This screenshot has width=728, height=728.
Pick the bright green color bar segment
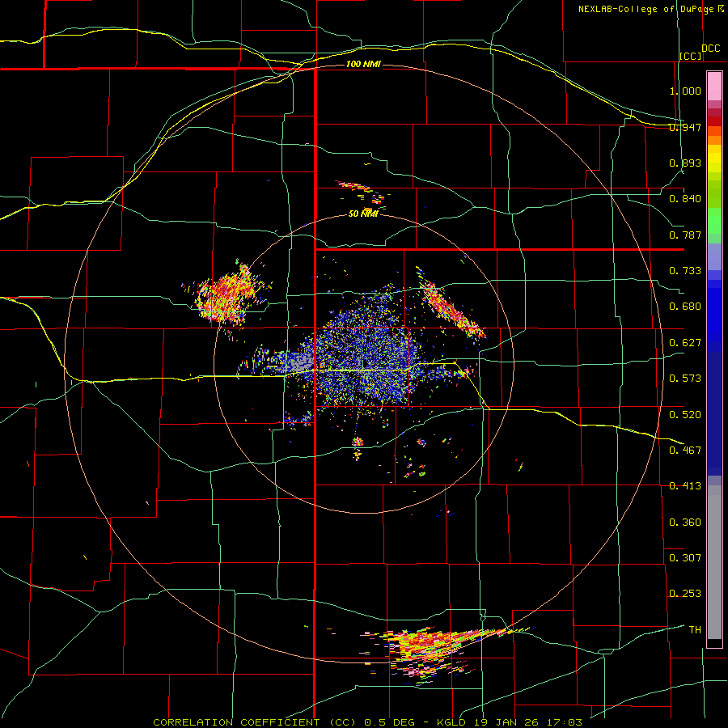tap(714, 221)
